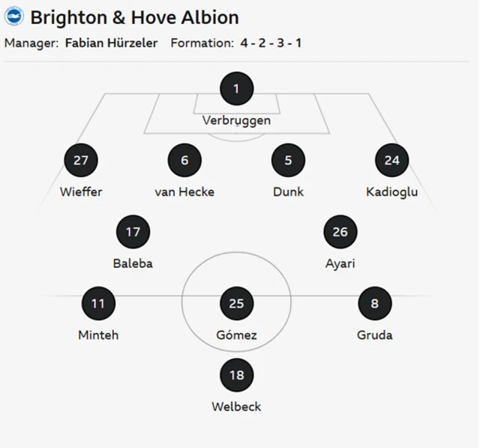The width and height of the screenshot is (480, 448).
Task: Select van Hecke's number 6 circle
Action: pyautogui.click(x=184, y=161)
